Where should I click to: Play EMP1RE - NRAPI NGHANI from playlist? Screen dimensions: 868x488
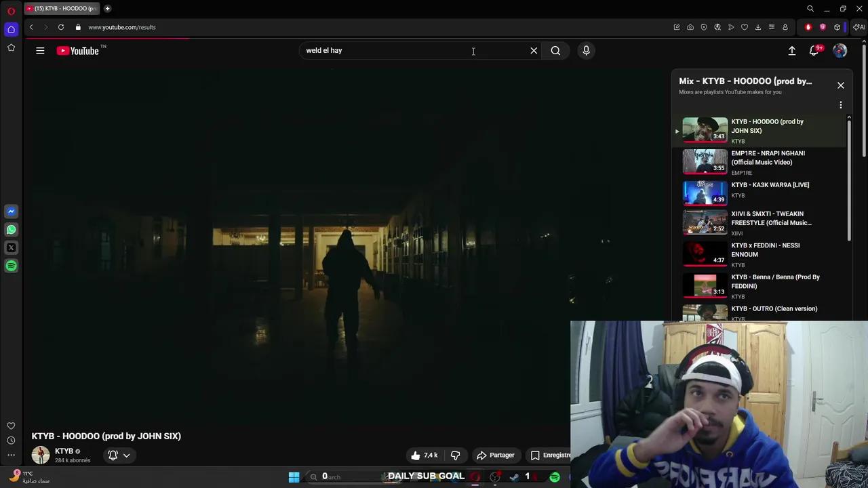(x=758, y=163)
